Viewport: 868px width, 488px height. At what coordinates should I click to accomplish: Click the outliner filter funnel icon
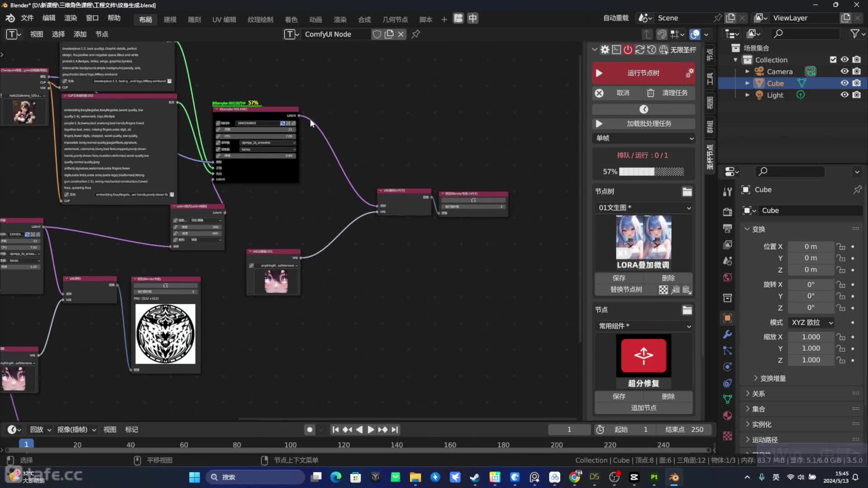pyautogui.click(x=855, y=34)
